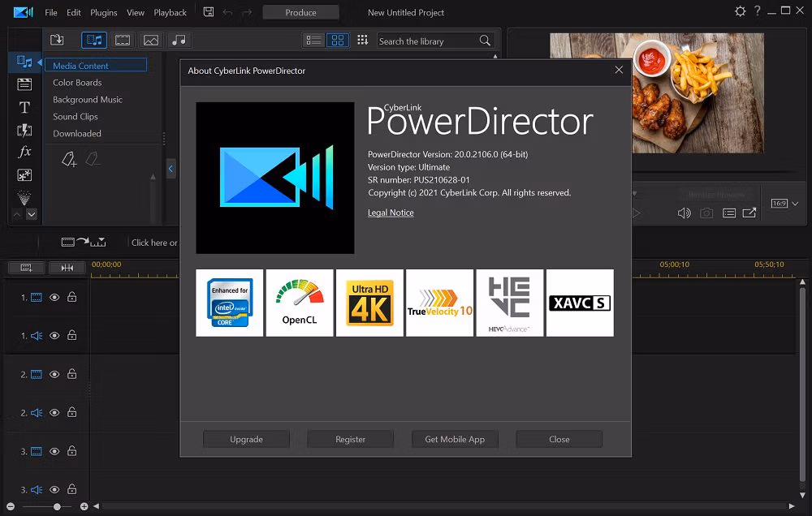Image resolution: width=812 pixels, height=516 pixels.
Task: Click the add new tag icon
Action: coord(69,159)
